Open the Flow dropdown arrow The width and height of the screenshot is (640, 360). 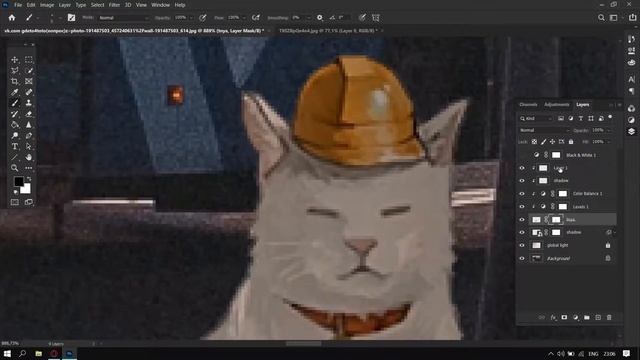tap(244, 18)
